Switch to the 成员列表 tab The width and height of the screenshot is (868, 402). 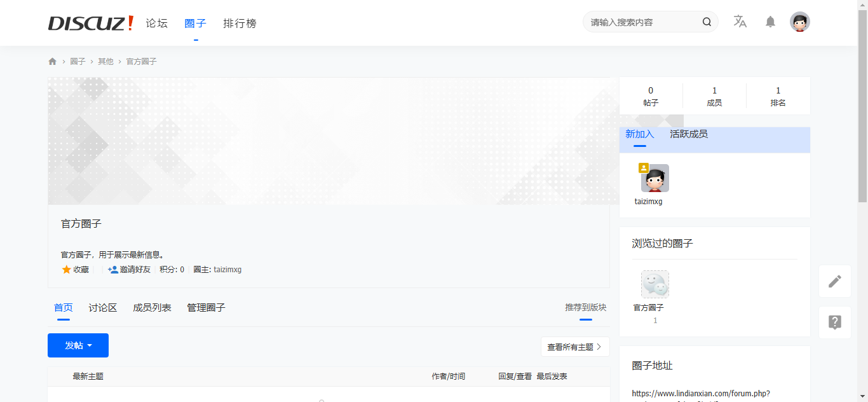pyautogui.click(x=152, y=308)
